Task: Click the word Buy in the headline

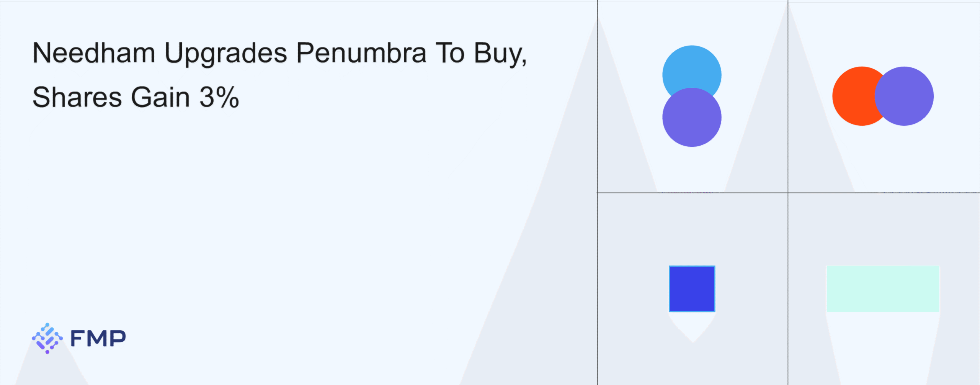Action: [x=498, y=54]
